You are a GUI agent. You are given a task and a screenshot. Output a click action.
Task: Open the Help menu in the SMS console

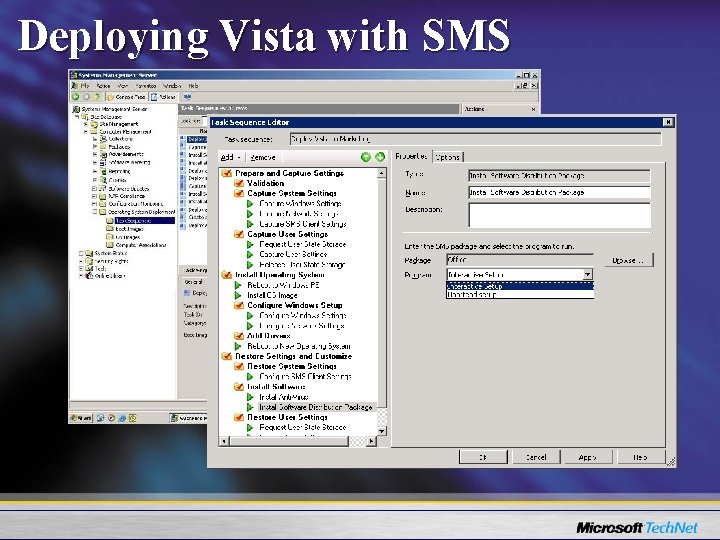point(193,86)
